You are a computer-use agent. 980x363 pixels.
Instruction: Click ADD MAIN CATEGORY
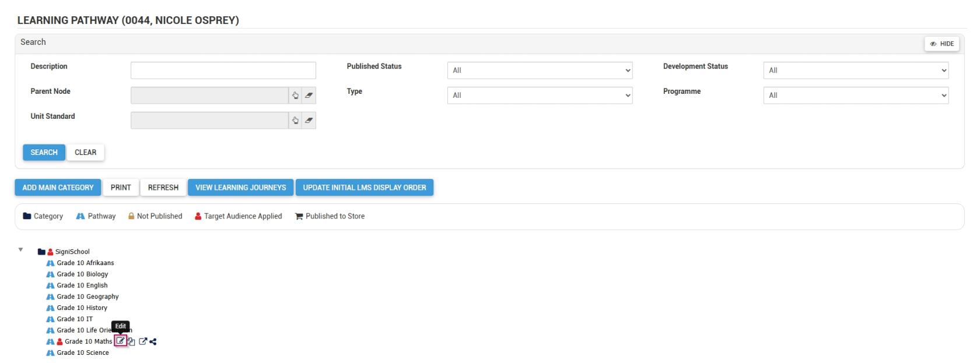(58, 188)
